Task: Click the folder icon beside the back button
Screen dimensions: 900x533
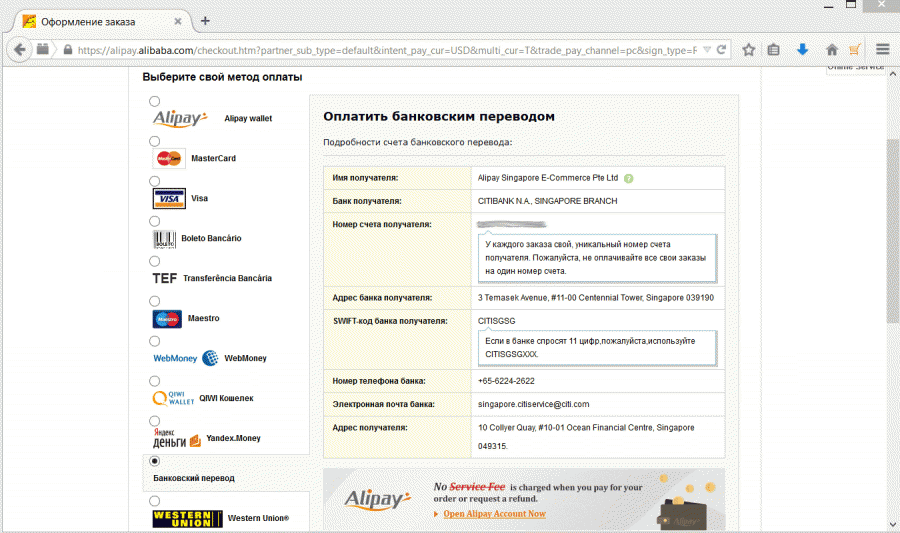Action: (x=42, y=49)
